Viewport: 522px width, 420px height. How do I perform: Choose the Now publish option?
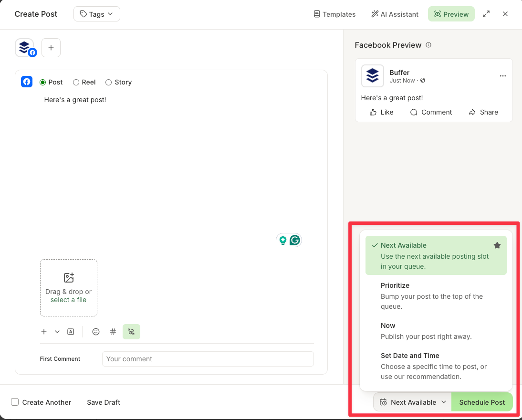pos(436,331)
